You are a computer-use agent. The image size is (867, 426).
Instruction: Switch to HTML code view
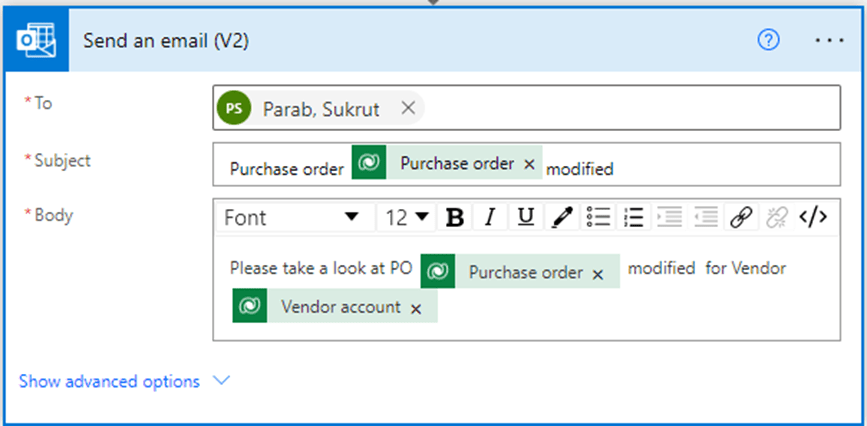(x=813, y=217)
